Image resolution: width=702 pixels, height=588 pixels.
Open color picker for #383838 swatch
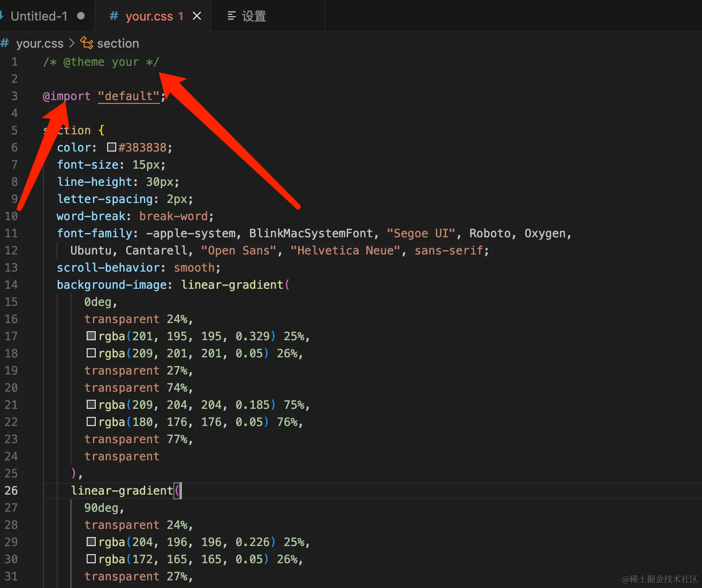tap(111, 147)
